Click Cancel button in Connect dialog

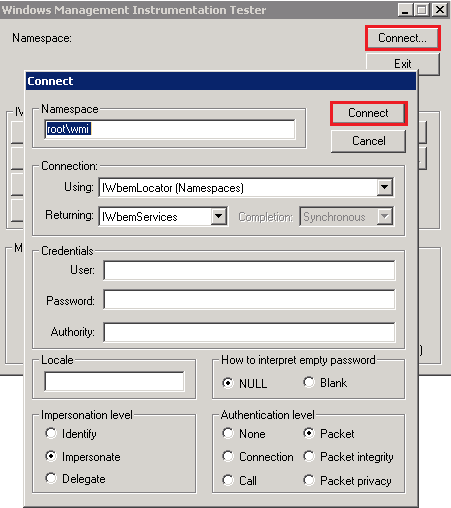[368, 141]
